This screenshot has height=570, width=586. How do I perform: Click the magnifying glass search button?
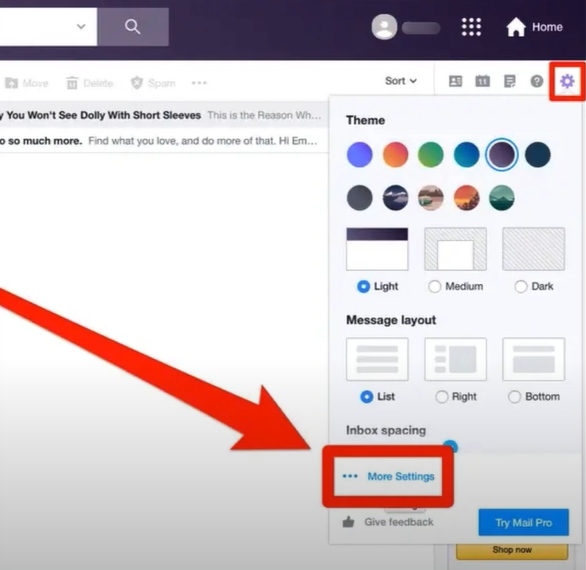click(133, 27)
